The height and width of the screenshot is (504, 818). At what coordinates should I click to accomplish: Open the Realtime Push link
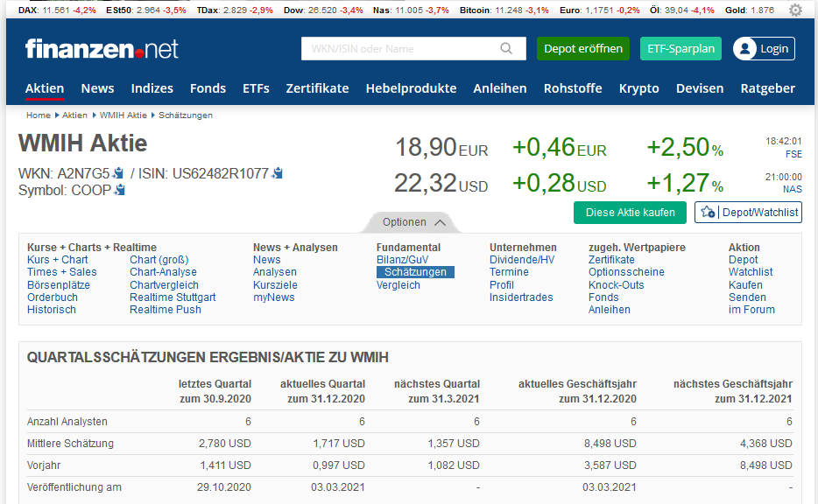pos(166,310)
